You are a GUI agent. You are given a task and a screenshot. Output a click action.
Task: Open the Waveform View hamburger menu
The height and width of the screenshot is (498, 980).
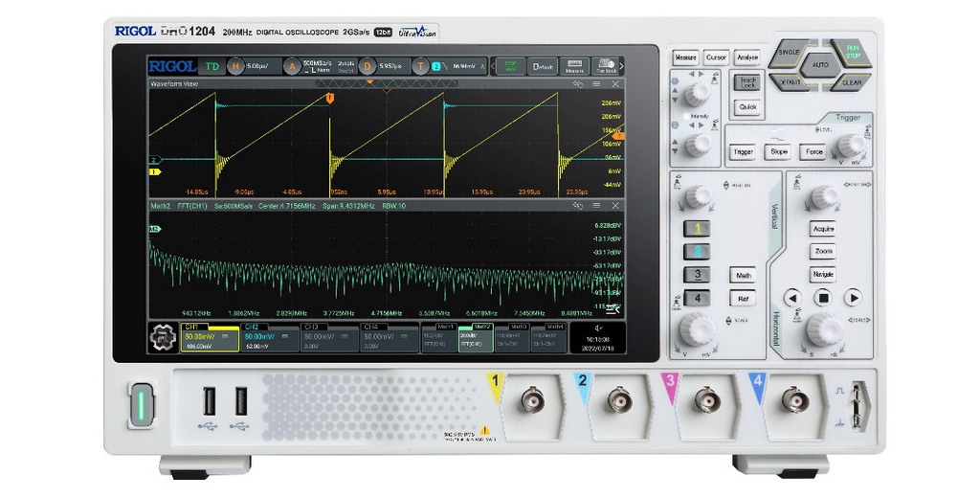tap(596, 84)
